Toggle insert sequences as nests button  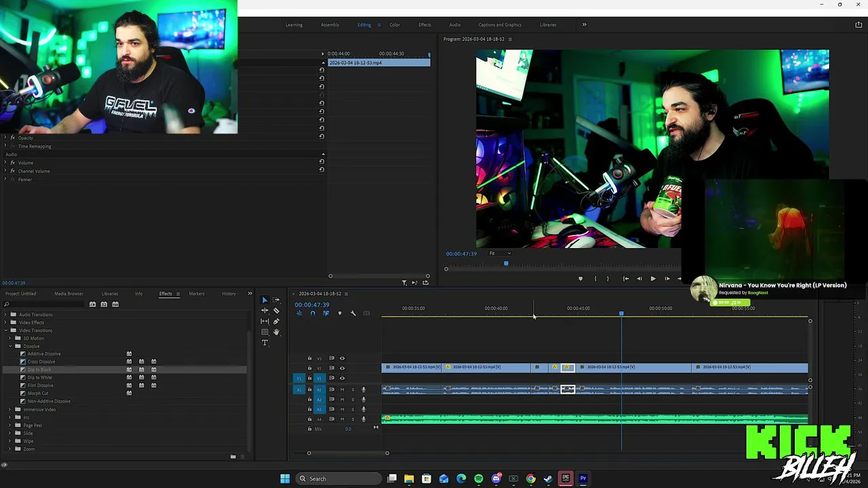[x=299, y=313]
